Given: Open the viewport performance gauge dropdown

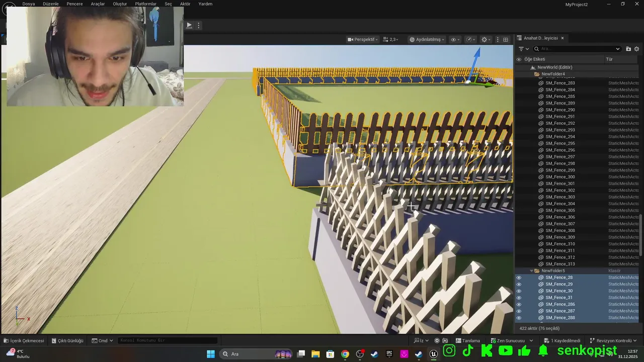Looking at the screenshot, I should (x=471, y=39).
